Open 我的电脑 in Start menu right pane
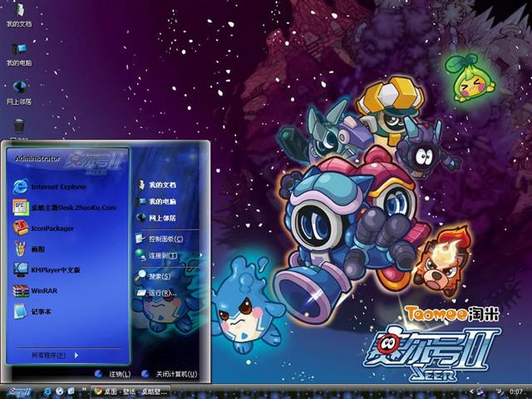Image resolution: width=532 pixels, height=399 pixels. click(156, 201)
